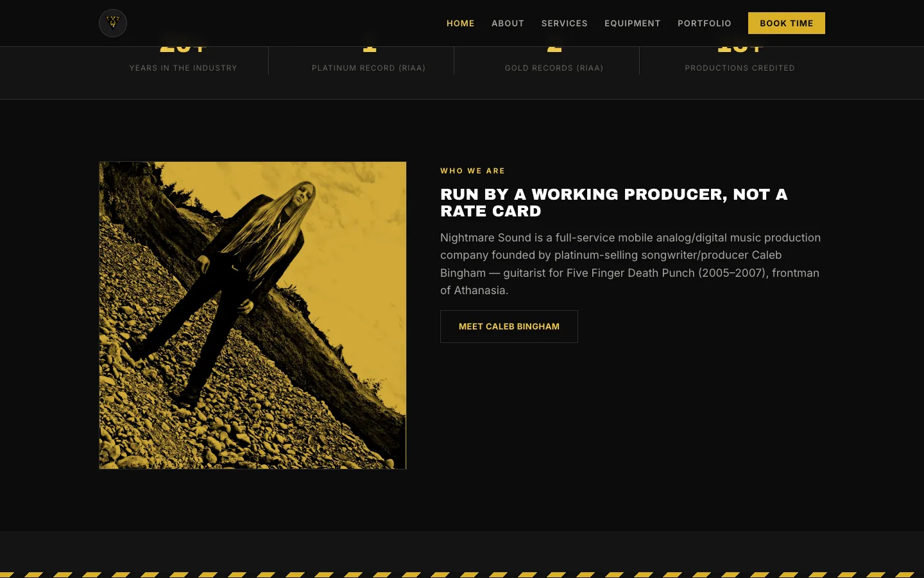Click the yellow-tinted producer photo
This screenshot has height=578, width=924.
253,315
